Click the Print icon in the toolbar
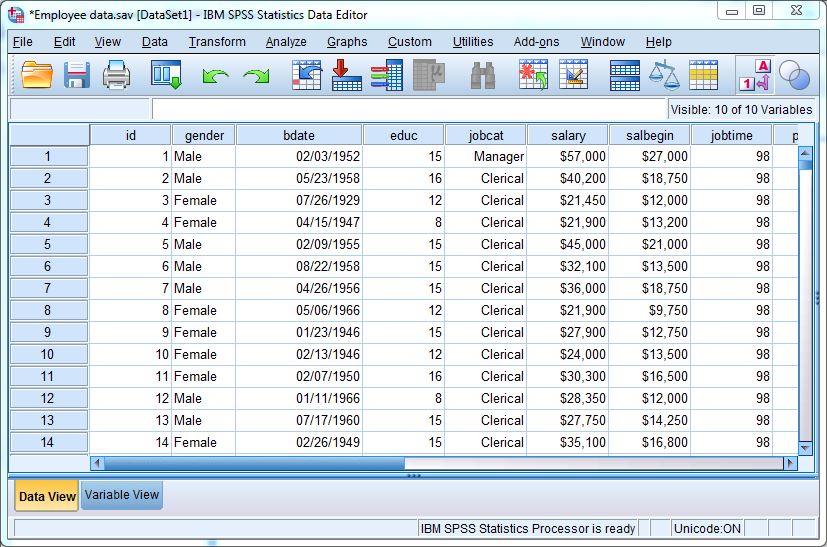 117,75
